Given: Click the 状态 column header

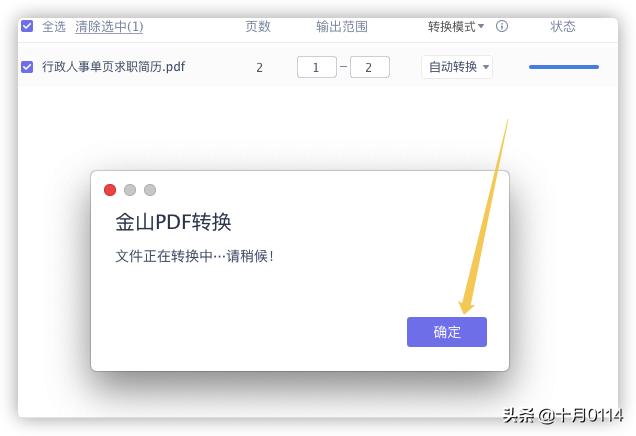Looking at the screenshot, I should pyautogui.click(x=563, y=27).
